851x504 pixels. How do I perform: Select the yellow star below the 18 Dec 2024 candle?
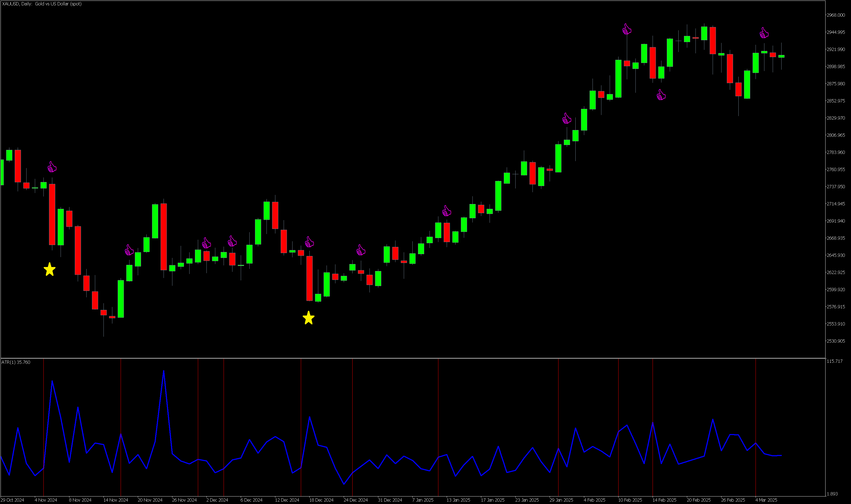[308, 318]
